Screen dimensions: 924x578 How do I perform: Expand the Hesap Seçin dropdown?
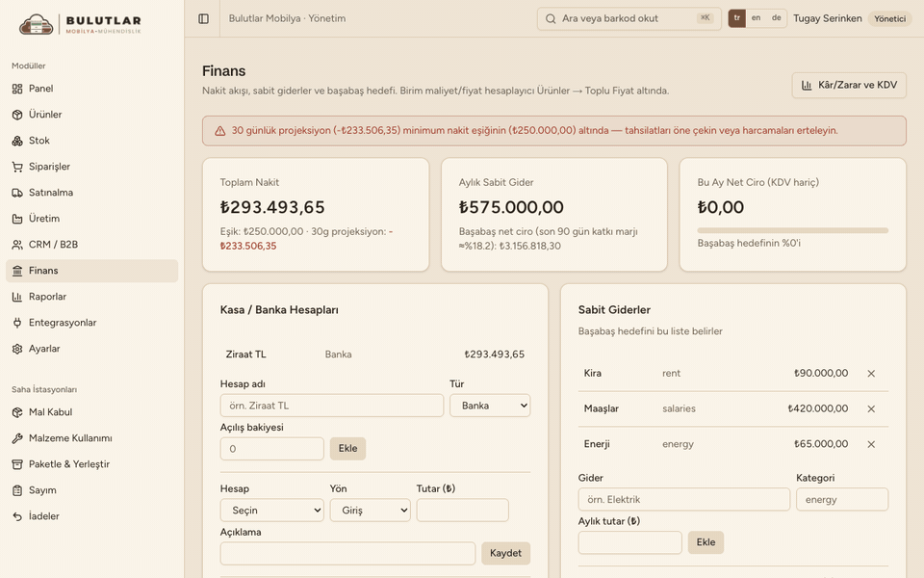point(272,511)
